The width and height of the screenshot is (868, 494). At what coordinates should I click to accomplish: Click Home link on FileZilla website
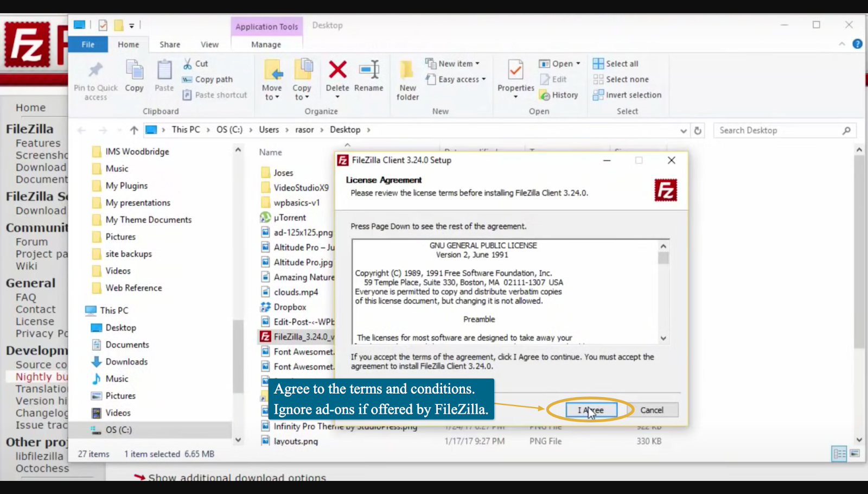click(30, 107)
